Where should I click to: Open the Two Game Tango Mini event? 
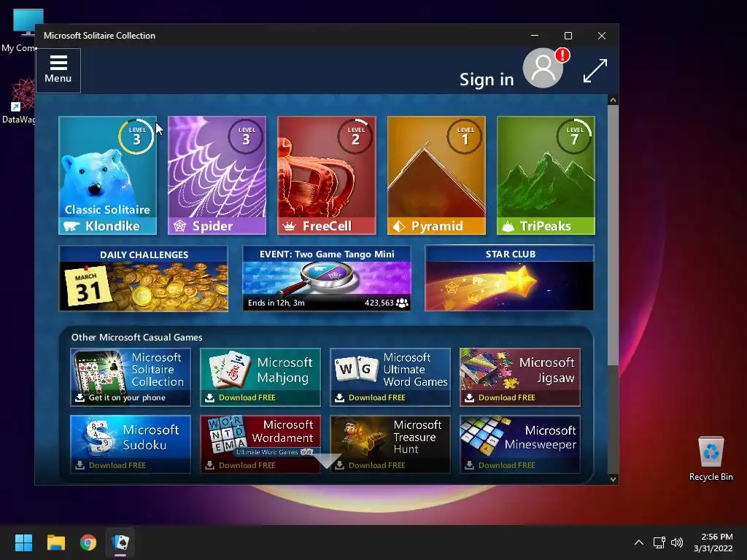[x=326, y=278]
